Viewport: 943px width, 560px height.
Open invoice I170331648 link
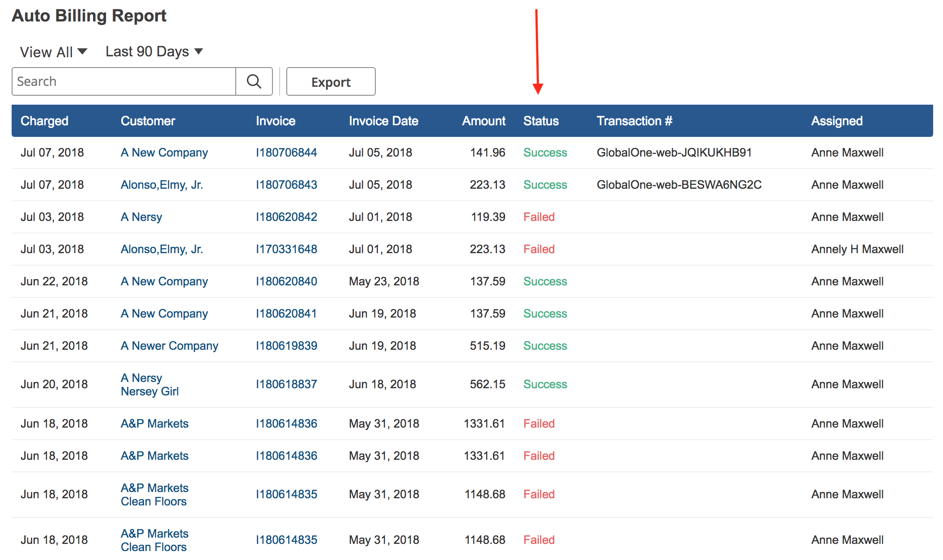pyautogui.click(x=286, y=249)
